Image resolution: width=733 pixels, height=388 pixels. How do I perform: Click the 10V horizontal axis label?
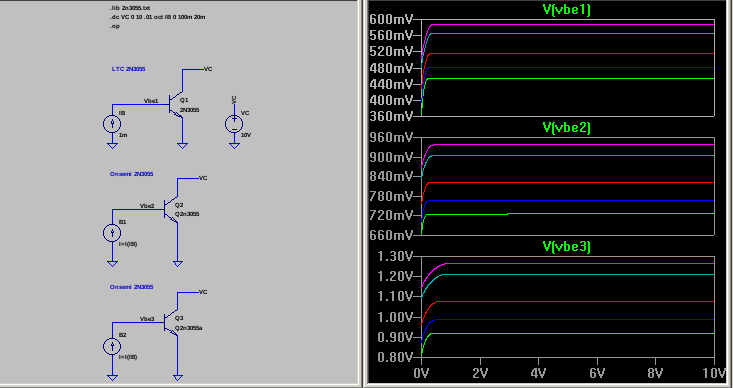(714, 375)
